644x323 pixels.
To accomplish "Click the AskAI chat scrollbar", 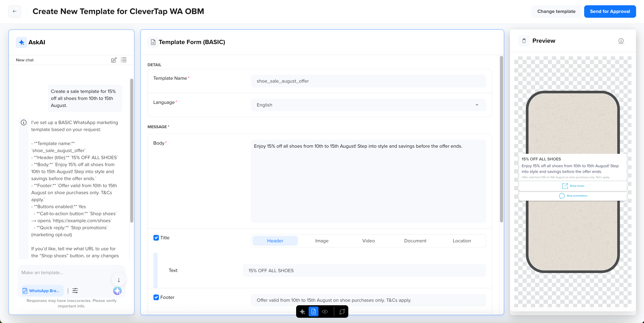I will [132, 151].
